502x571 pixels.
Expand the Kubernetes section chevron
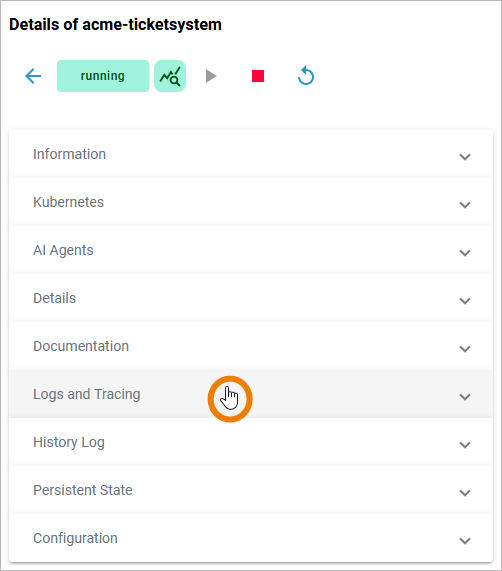(x=465, y=205)
